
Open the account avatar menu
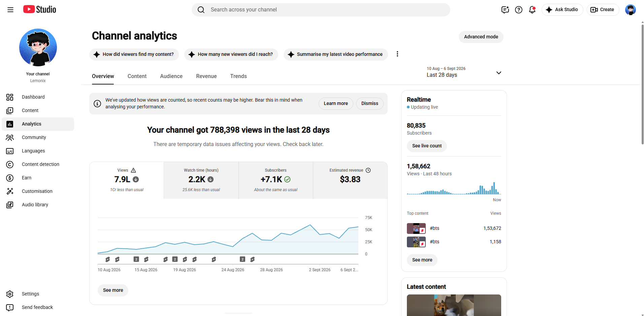630,10
